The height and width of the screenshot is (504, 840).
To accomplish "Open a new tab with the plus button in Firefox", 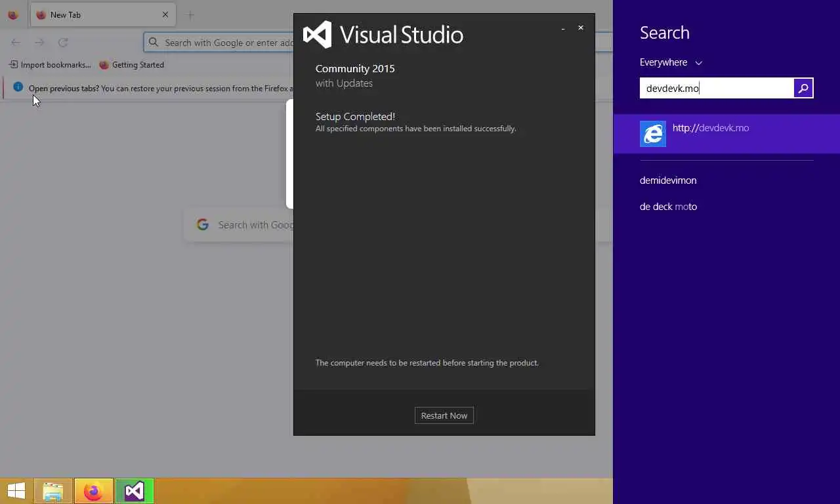I will [190, 14].
